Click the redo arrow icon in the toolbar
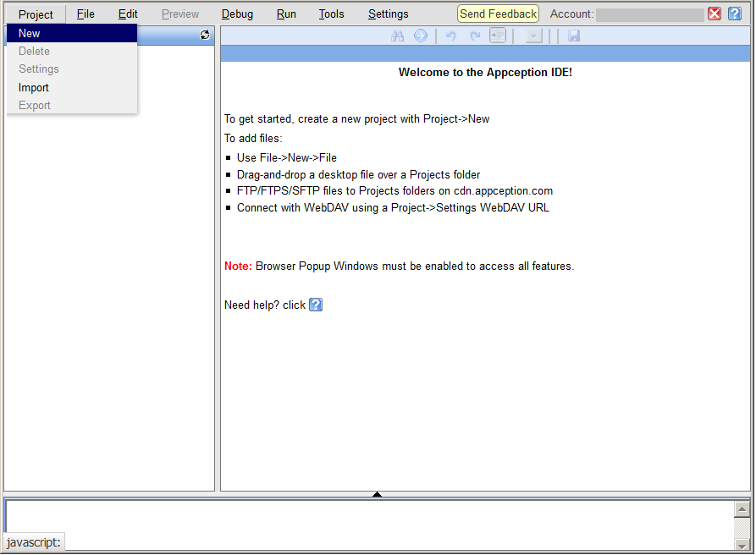 pos(475,36)
